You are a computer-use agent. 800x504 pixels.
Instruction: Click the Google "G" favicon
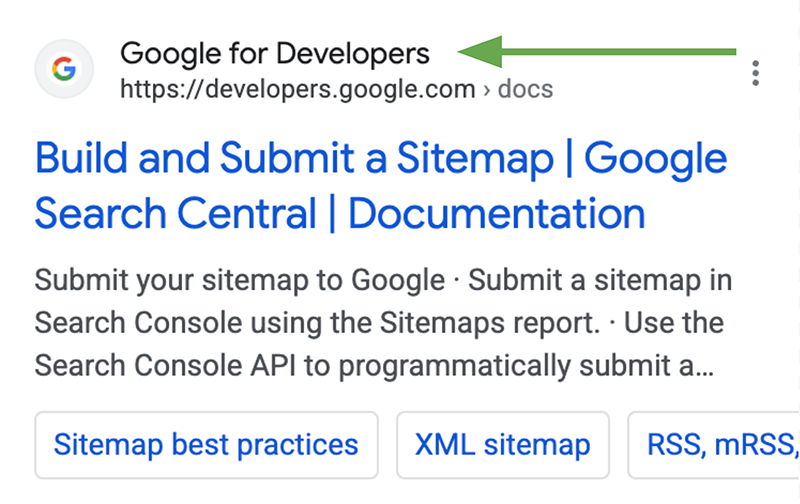(x=64, y=70)
